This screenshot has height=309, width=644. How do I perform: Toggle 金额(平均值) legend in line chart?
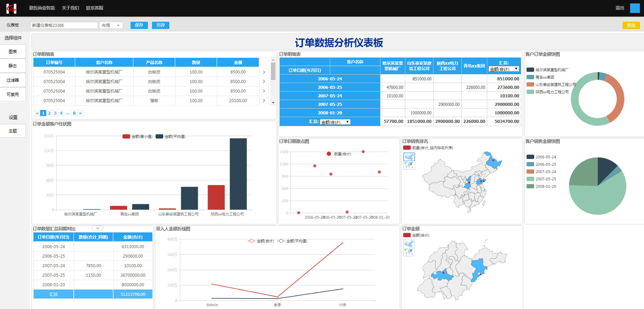(293, 241)
